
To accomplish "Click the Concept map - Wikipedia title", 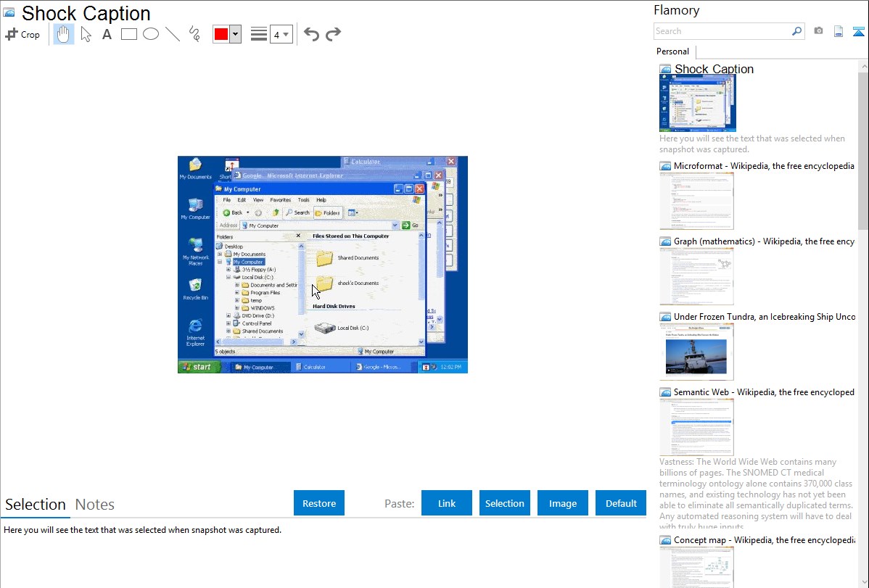I will (x=764, y=539).
